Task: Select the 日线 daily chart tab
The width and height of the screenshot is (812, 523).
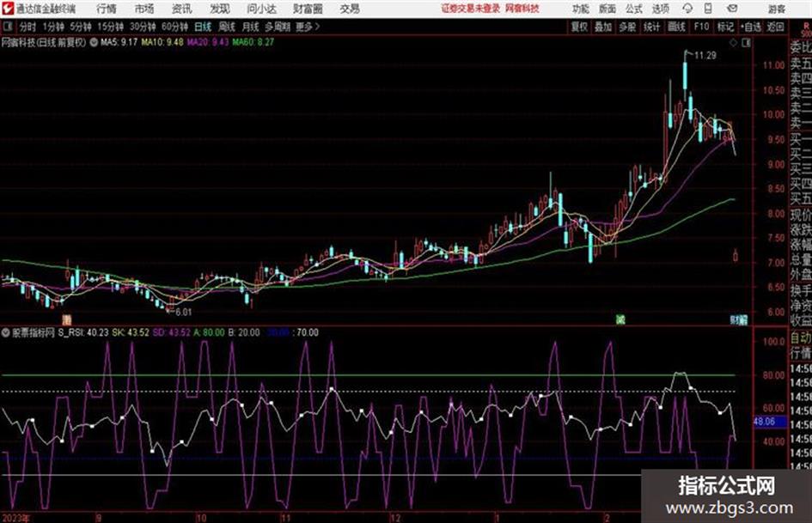Action: point(203,27)
